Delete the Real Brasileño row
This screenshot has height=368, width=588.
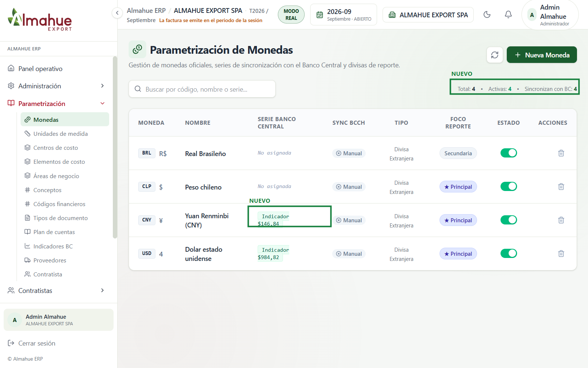point(561,153)
